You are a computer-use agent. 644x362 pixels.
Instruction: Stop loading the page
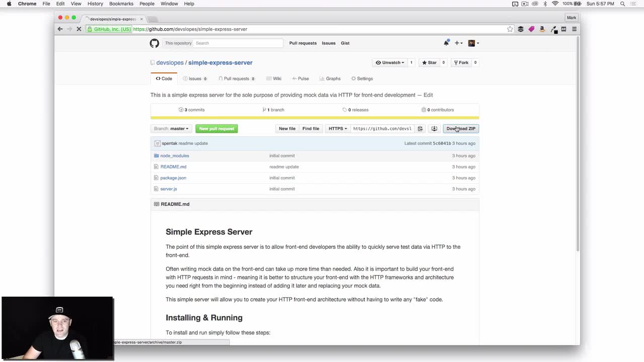point(78,29)
